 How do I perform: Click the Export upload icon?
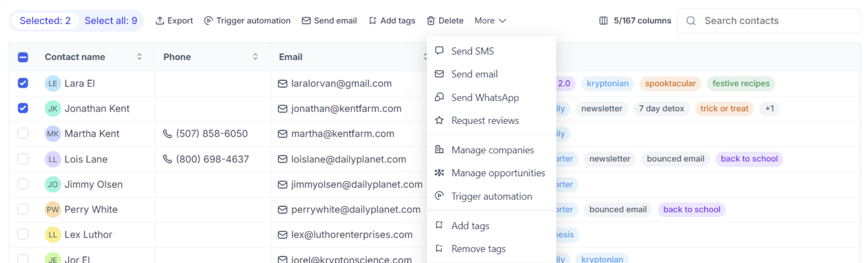pos(160,20)
